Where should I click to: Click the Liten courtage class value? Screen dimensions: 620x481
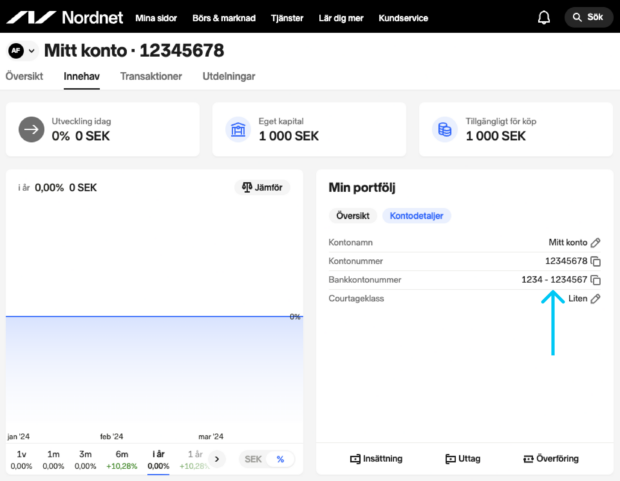point(578,299)
